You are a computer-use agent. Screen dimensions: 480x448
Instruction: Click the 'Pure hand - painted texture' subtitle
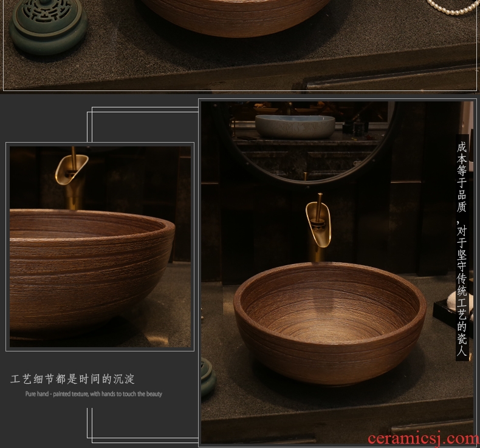pos(94,394)
